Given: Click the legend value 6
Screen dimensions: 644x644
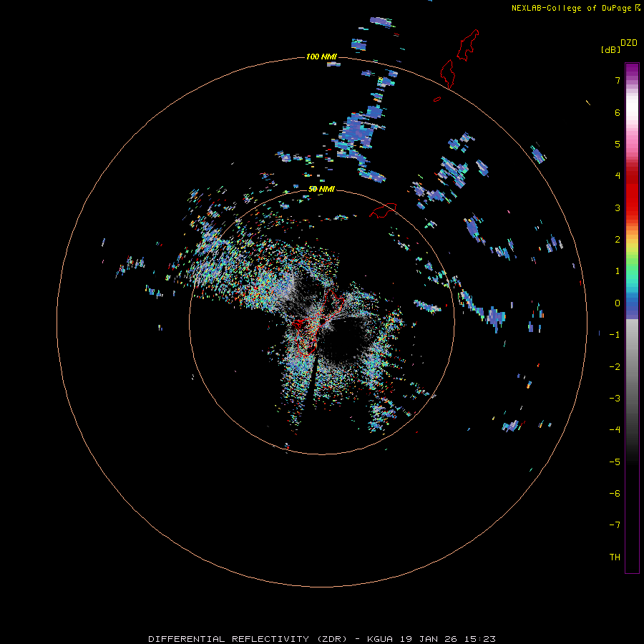Looking at the screenshot, I should pyautogui.click(x=618, y=112).
